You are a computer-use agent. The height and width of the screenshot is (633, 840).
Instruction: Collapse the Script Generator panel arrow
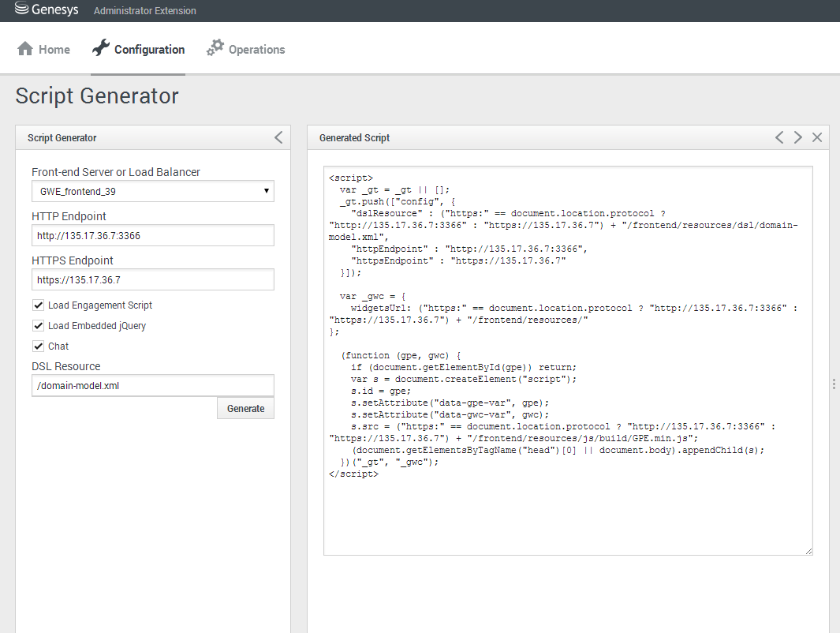[278, 137]
